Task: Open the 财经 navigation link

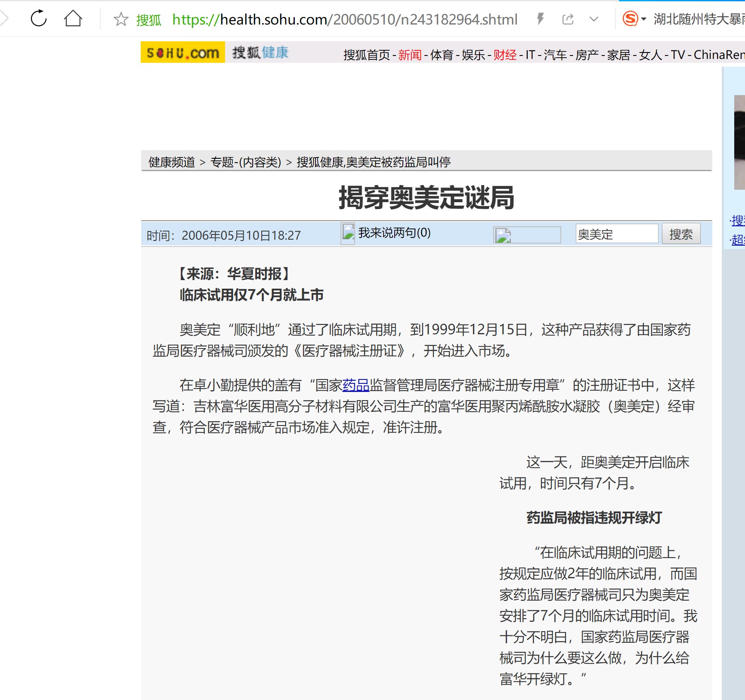Action: 505,55
